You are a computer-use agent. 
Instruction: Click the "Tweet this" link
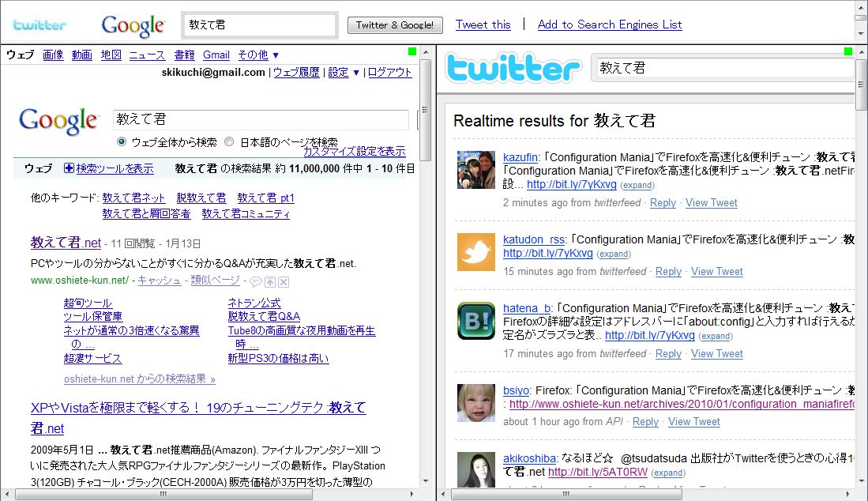pos(483,24)
